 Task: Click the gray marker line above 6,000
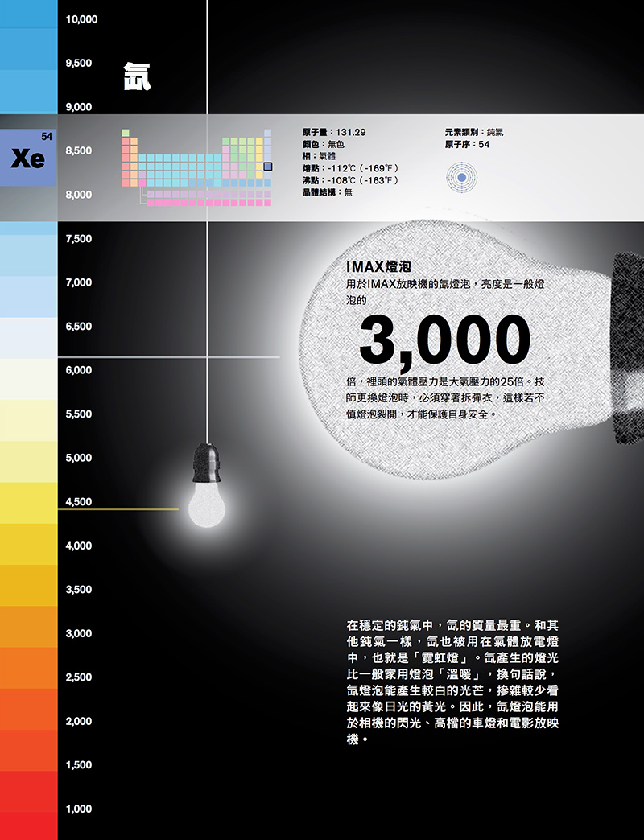pyautogui.click(x=169, y=356)
